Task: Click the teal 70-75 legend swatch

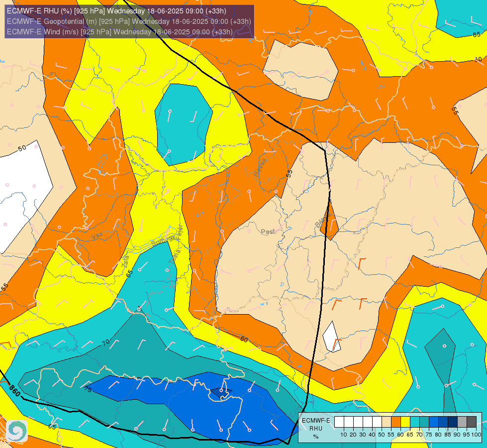Action: pyautogui.click(x=424, y=422)
